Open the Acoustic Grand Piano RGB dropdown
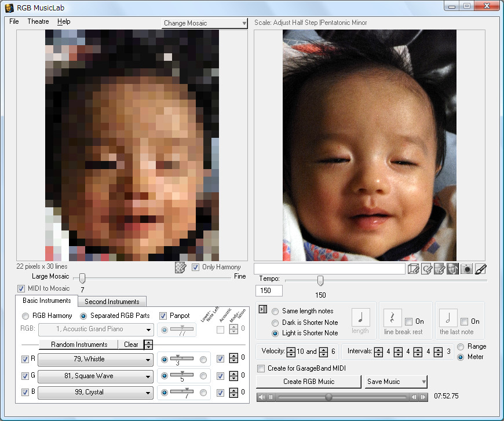Screen dimensions: 504x421 96,330
